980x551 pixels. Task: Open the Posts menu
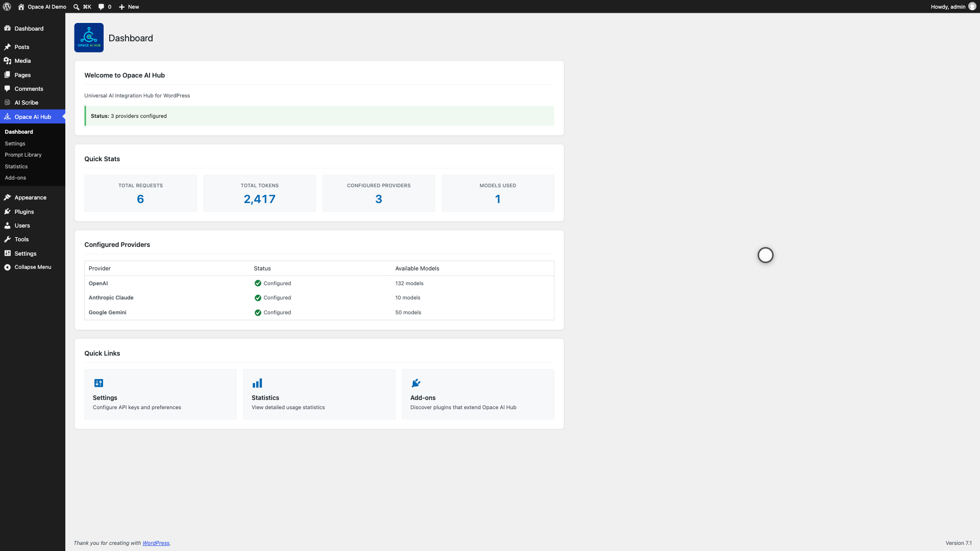point(22,47)
